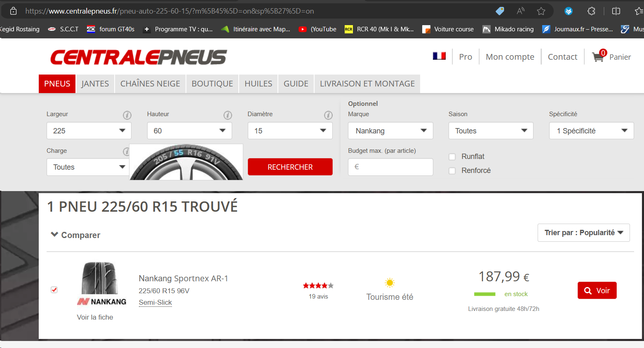Open the Marque Nankang dropdown

point(390,131)
